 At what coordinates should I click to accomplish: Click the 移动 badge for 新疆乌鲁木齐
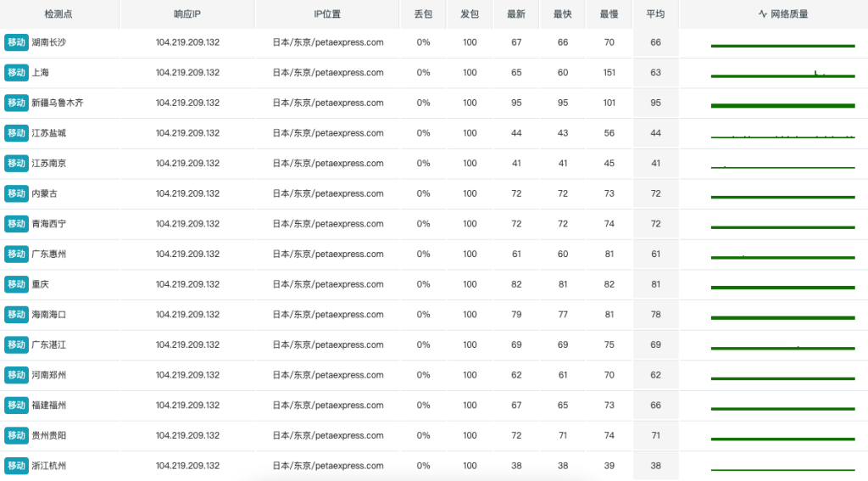16,103
